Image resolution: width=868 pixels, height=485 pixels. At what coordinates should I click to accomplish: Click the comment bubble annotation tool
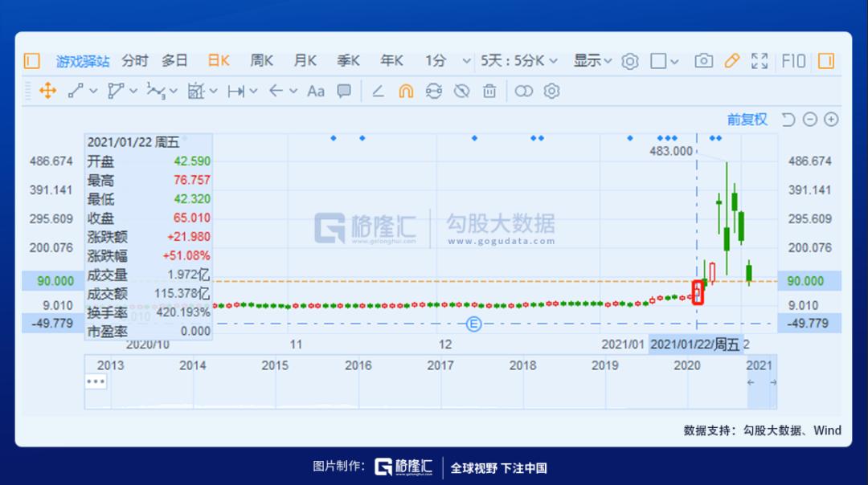coord(344,91)
